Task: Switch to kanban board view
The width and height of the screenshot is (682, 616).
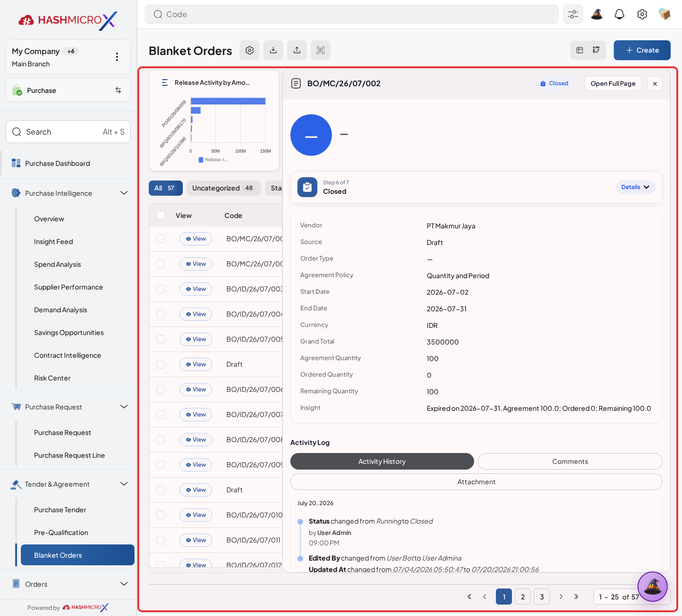Action: click(x=596, y=50)
